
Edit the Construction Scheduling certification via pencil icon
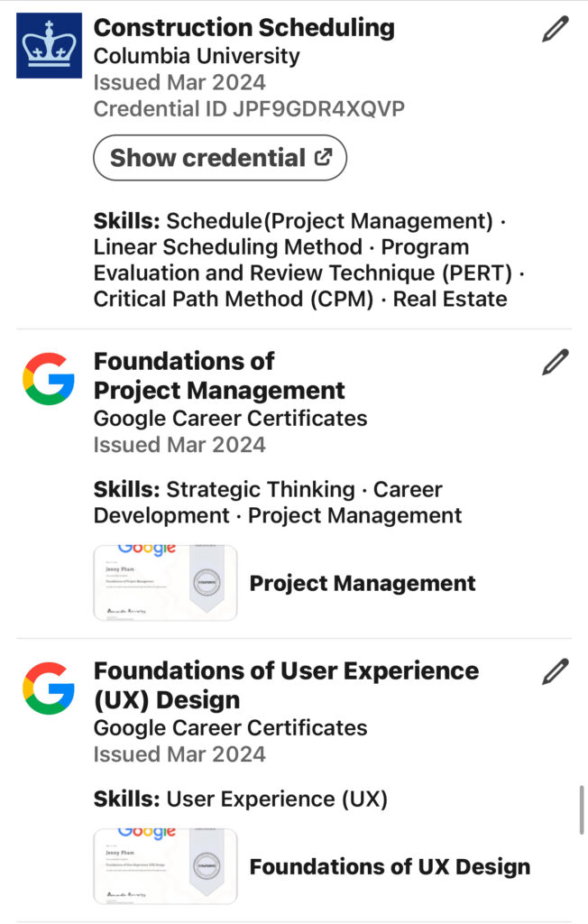pos(555,29)
